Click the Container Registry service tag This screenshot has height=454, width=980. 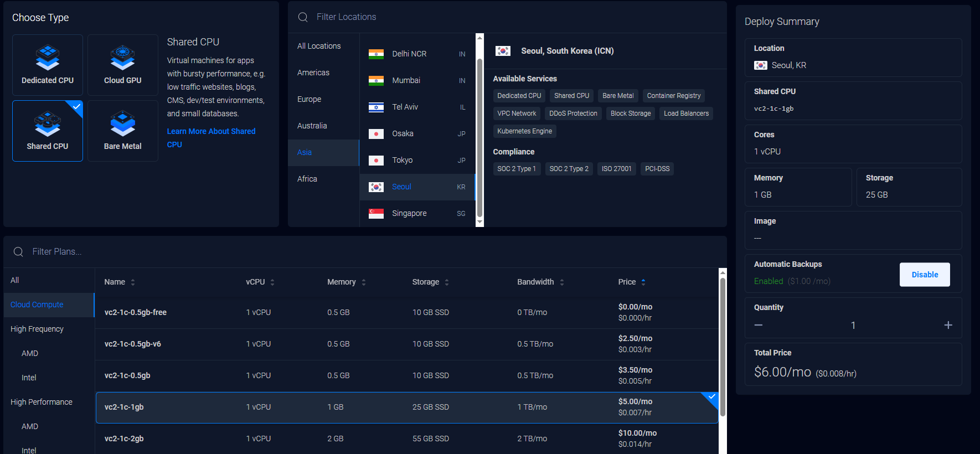pos(674,96)
